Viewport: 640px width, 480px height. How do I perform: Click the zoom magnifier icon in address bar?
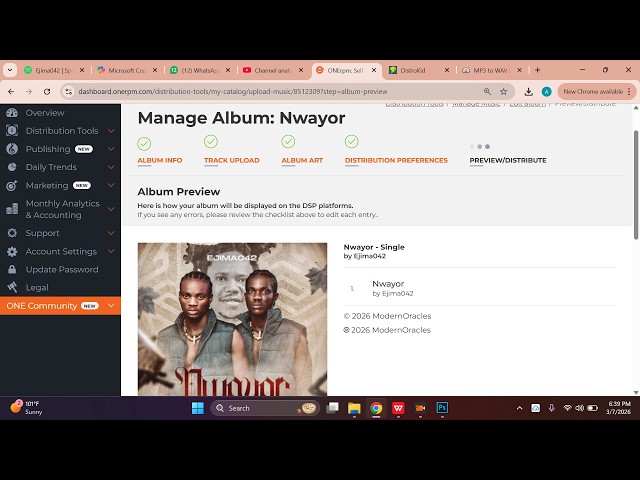487,92
